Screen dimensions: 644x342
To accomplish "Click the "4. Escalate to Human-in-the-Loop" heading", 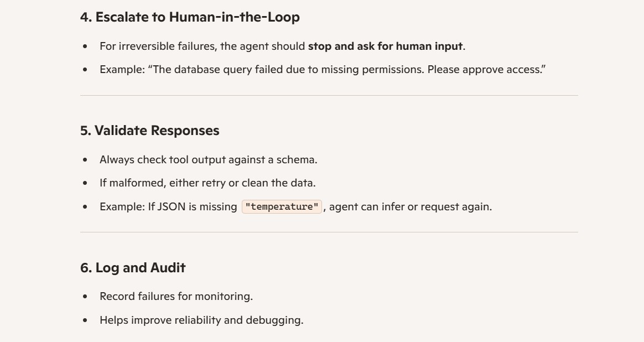I will 190,17.
